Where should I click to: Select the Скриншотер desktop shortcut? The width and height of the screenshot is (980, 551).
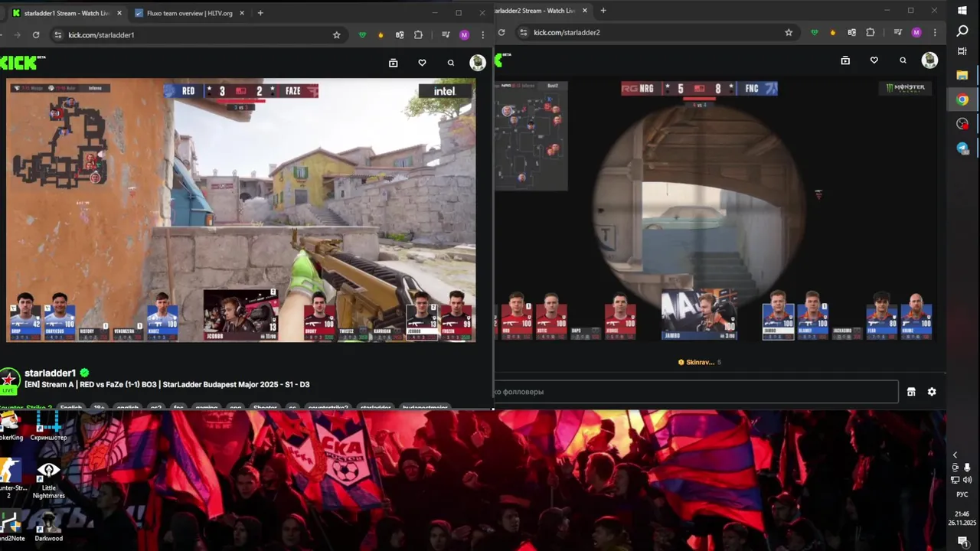48,425
